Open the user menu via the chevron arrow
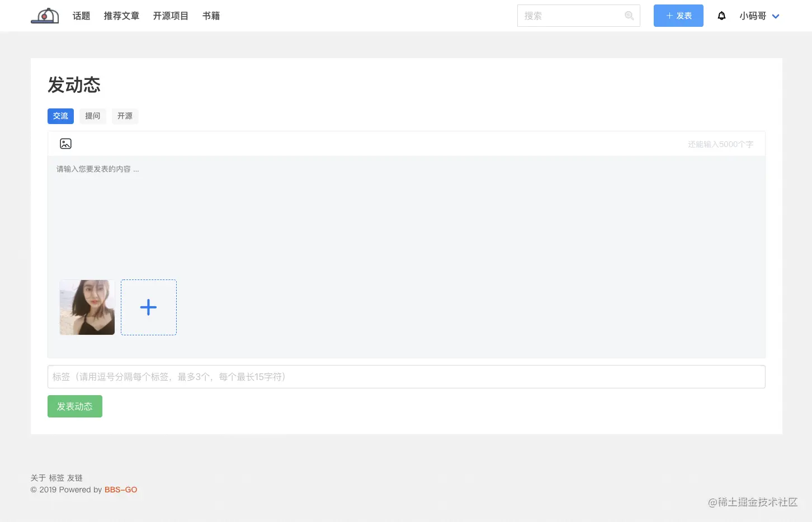The height and width of the screenshot is (522, 812). click(776, 16)
